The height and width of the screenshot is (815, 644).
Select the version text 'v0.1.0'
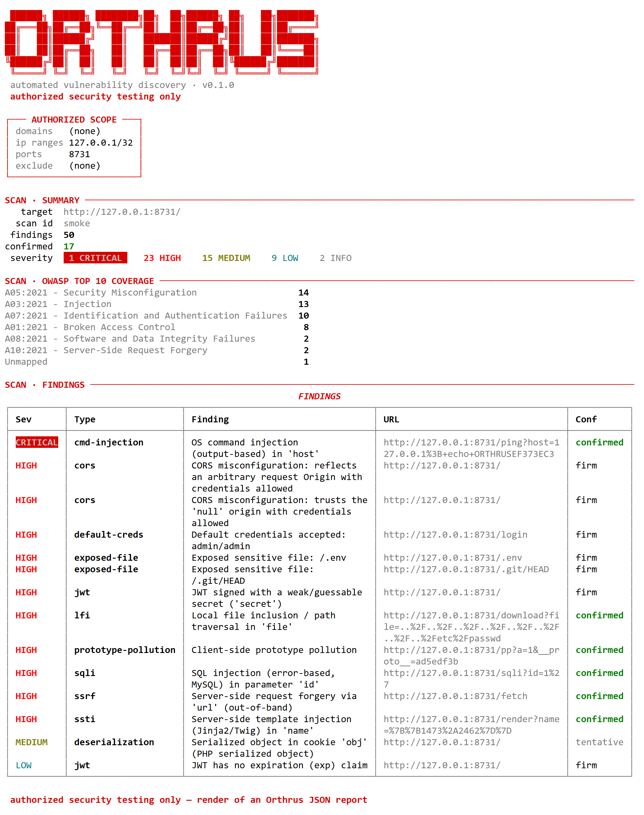coord(218,85)
